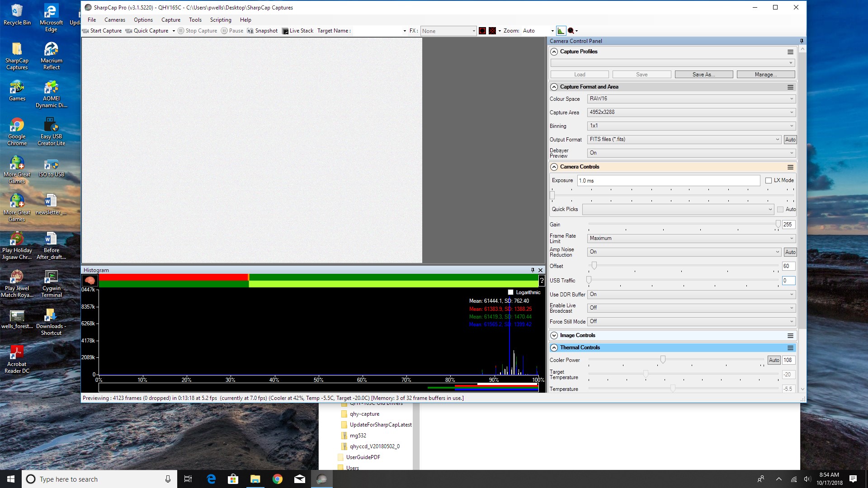Open the Colour Space dropdown
This screenshot has height=488, width=868.
691,99
